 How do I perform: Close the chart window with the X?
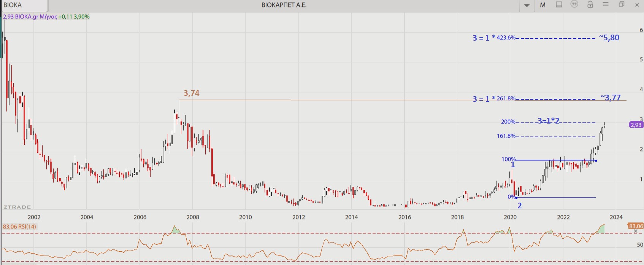click(637, 5)
